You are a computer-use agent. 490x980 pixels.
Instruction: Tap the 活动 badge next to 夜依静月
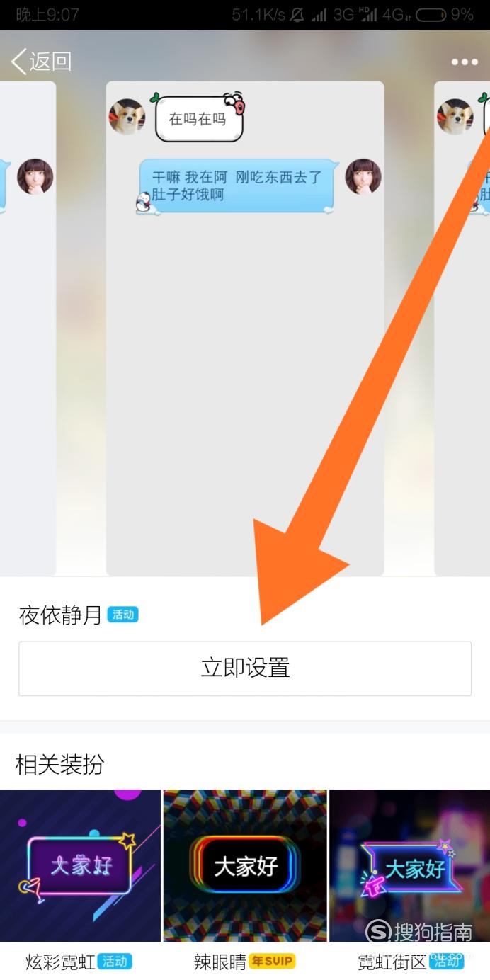[x=123, y=615]
